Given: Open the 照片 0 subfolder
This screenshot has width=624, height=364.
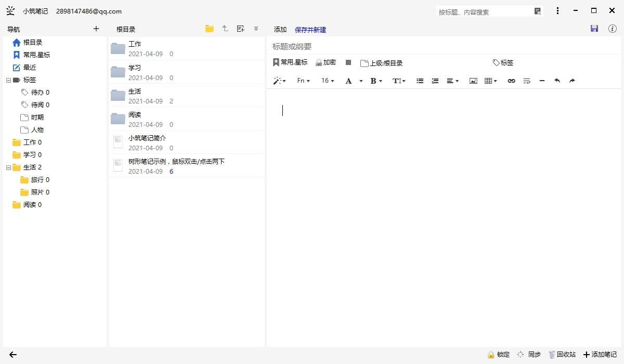Looking at the screenshot, I should point(35,192).
